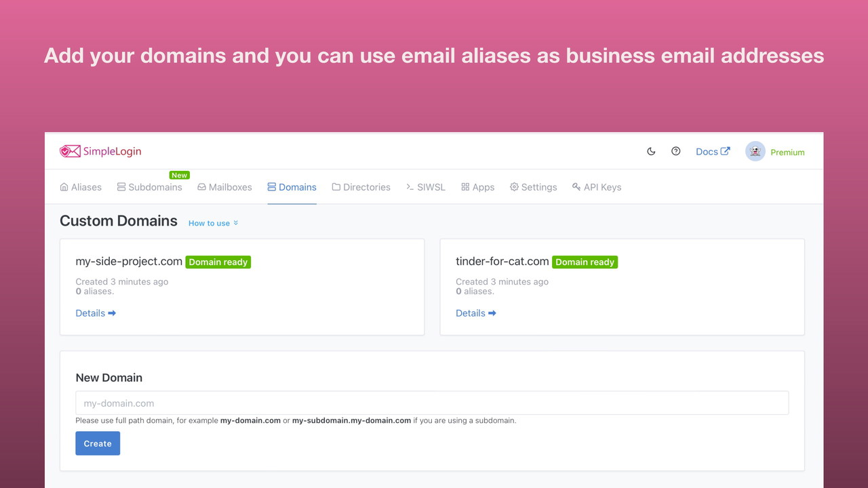Toggle dark mode moon icon
Image resolution: width=868 pixels, height=488 pixels.
pyautogui.click(x=651, y=151)
